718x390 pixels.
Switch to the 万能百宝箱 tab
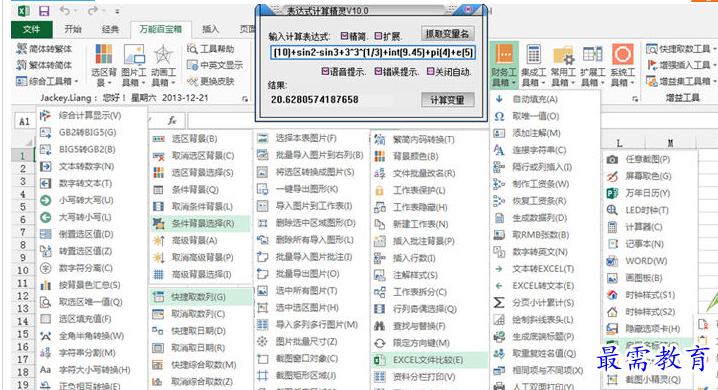click(x=160, y=29)
